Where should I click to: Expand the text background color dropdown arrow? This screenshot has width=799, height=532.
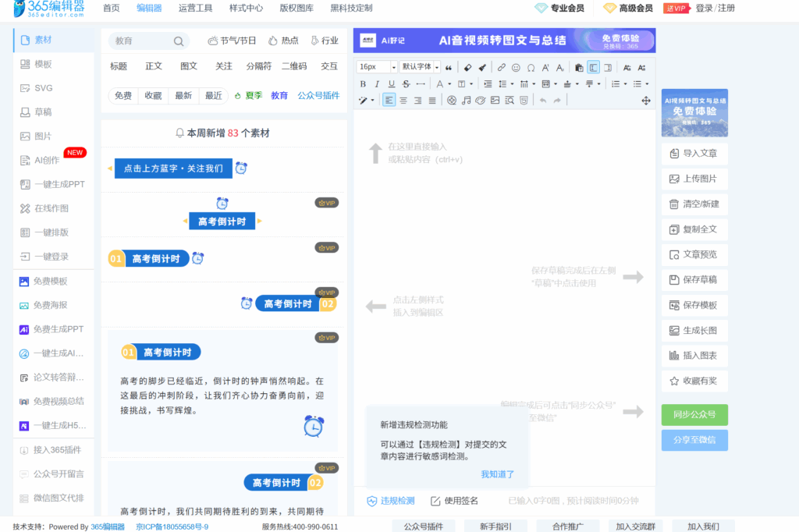point(471,84)
